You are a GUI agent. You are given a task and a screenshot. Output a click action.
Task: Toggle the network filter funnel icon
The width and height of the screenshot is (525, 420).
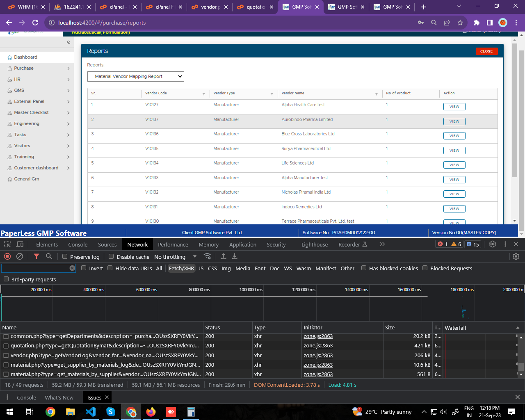(37, 256)
